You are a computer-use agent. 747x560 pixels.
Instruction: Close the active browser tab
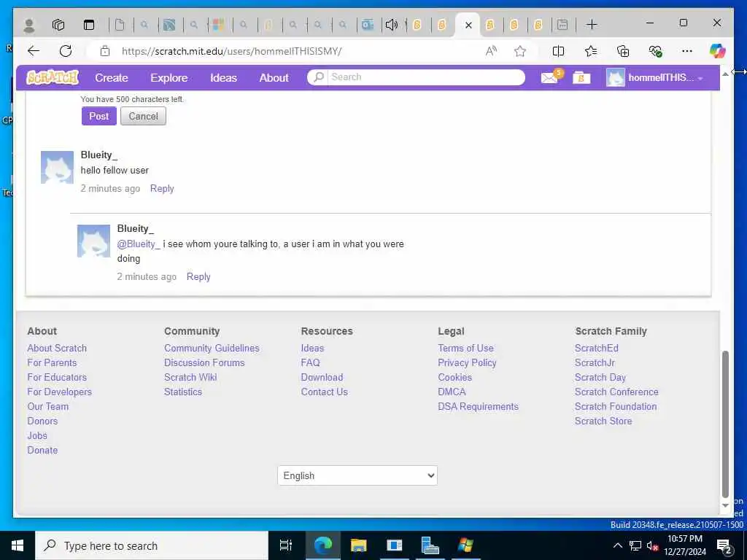(468, 26)
